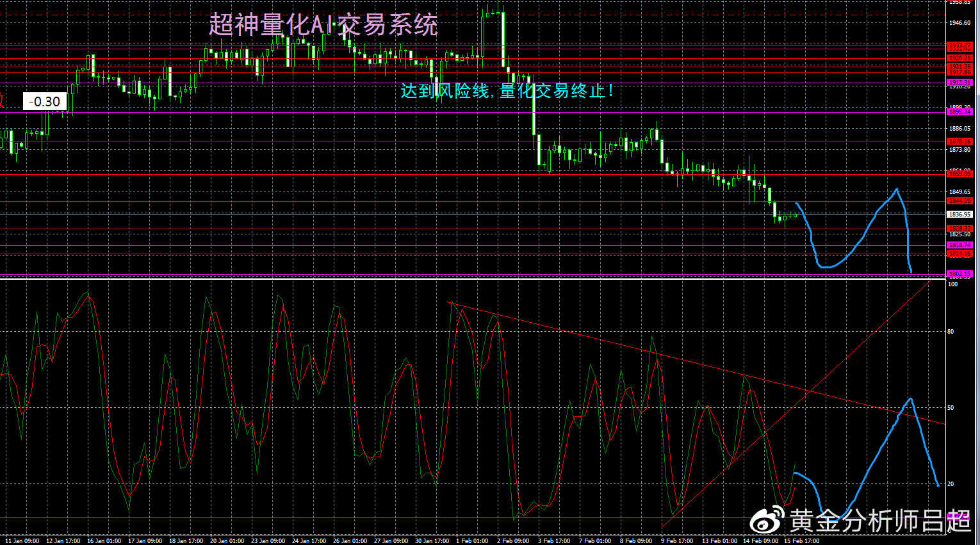
Task: Click the 1933.27 red price label
Action: (x=960, y=46)
